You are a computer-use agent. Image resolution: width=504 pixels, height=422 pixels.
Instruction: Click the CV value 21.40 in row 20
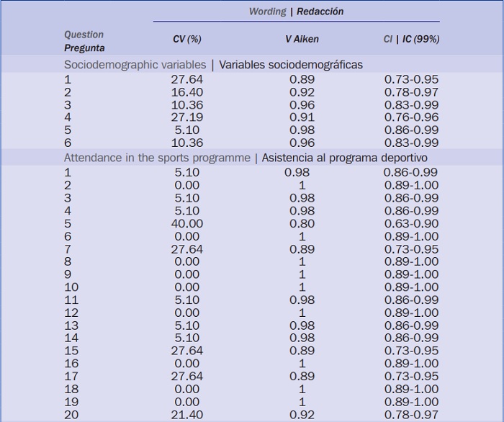click(x=189, y=415)
